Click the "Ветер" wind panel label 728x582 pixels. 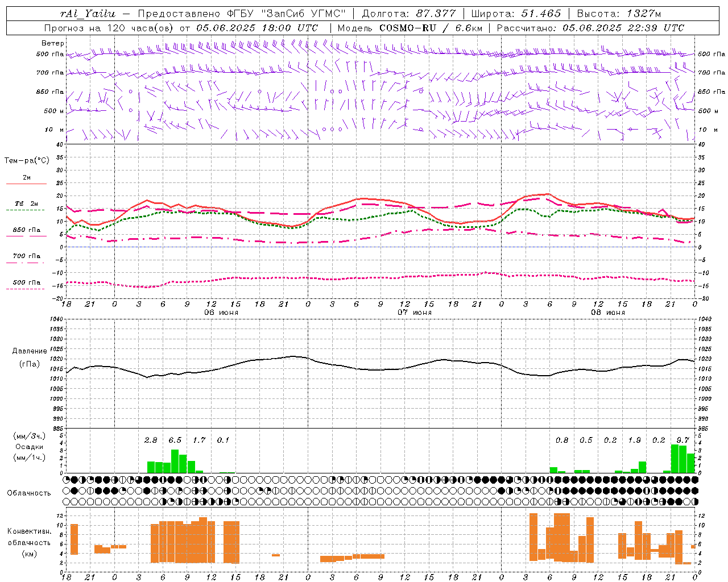[52, 43]
